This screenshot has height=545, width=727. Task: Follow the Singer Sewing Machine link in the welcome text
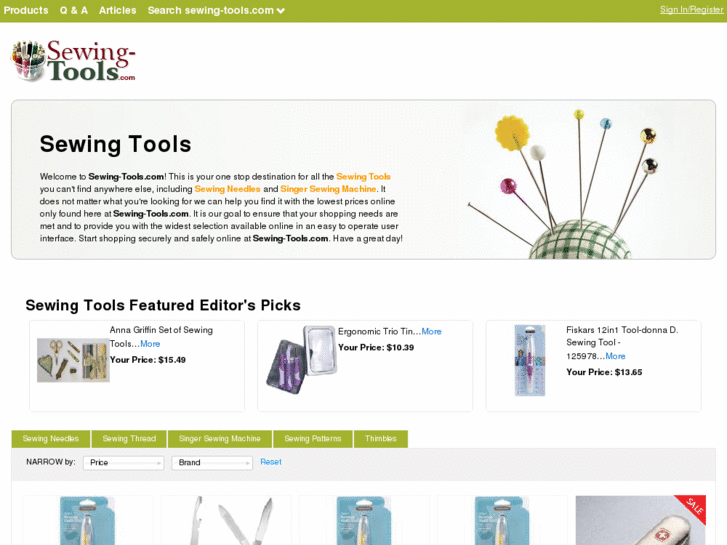(328, 189)
